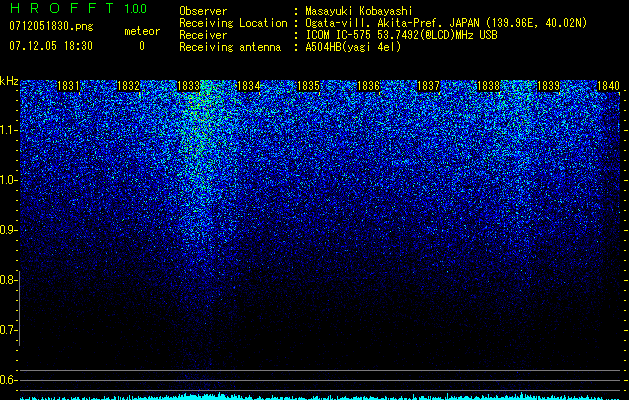629x400 pixels.
Task: Click the Ogata-vill. Akita-Pref. JAPAN location text
Action: coord(446,23)
